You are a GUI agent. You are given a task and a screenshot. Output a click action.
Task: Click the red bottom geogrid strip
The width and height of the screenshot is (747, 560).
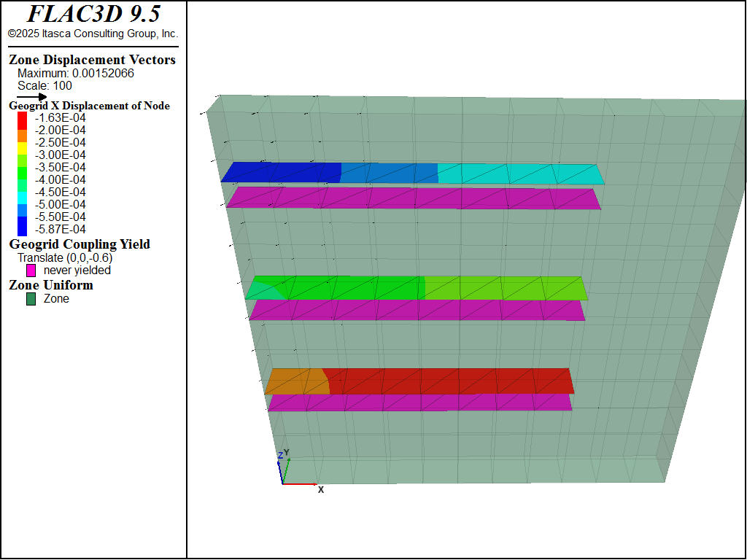(x=448, y=381)
